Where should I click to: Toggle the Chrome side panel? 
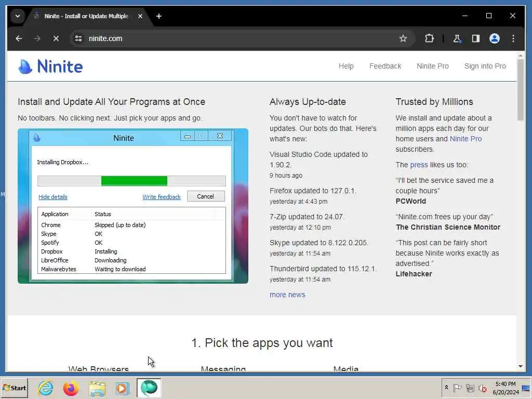tap(476, 38)
